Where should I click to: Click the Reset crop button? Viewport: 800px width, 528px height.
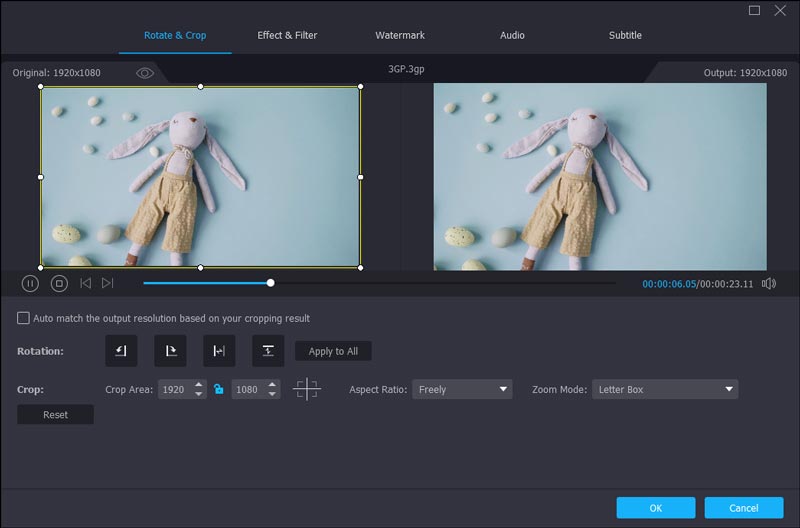pos(56,414)
